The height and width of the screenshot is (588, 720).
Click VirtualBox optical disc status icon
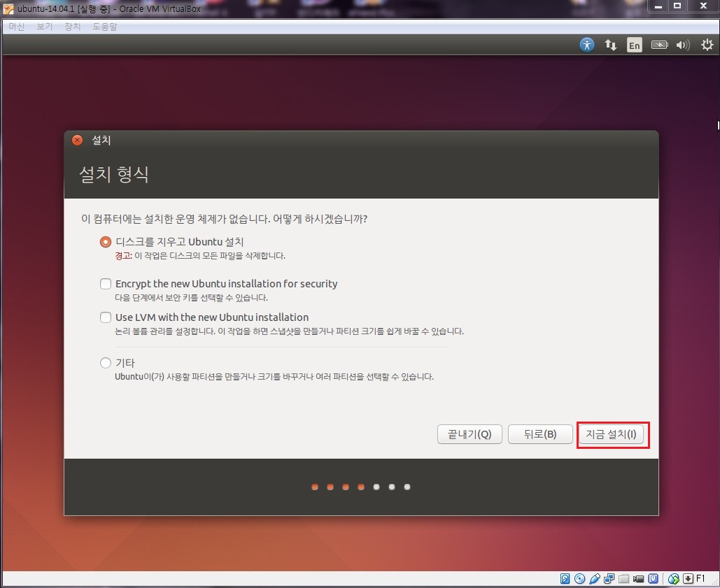(580, 579)
